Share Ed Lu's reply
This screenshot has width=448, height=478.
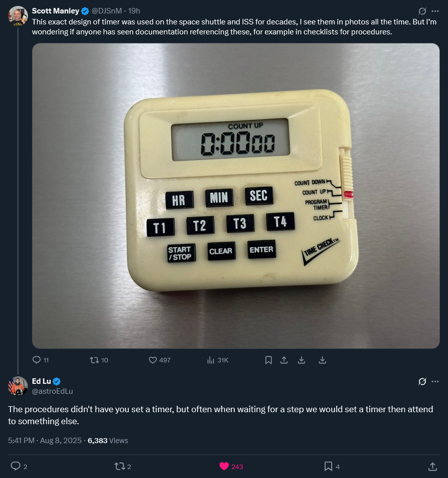[x=433, y=467]
